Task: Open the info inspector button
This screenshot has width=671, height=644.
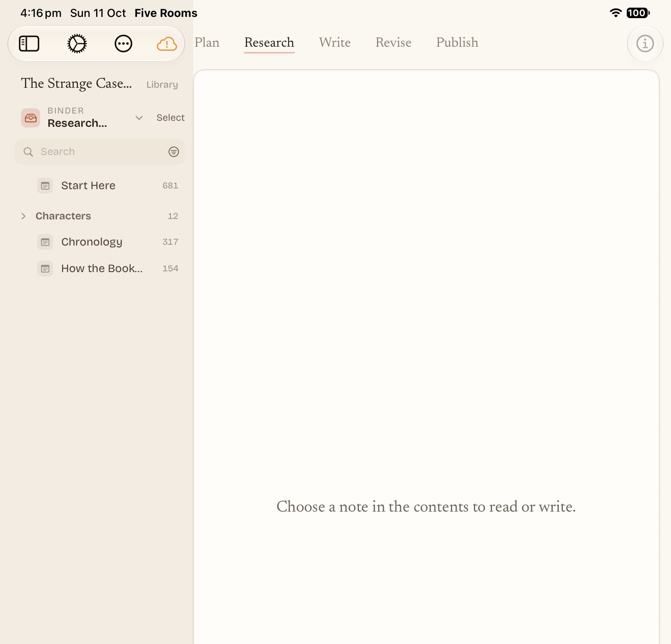Action: (645, 43)
